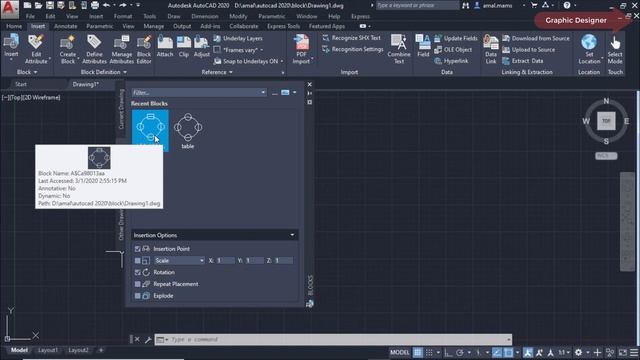
Task: Open Edit Attribute tool
Action: pyautogui.click(x=36, y=49)
